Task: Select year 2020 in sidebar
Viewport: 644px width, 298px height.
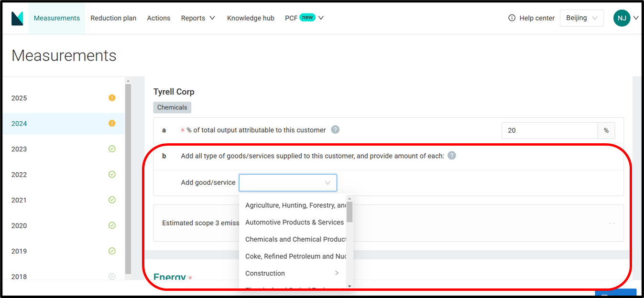Action: pyautogui.click(x=64, y=225)
